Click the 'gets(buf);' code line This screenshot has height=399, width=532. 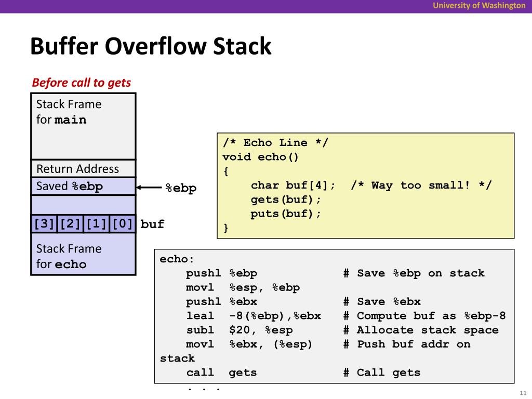click(286, 199)
